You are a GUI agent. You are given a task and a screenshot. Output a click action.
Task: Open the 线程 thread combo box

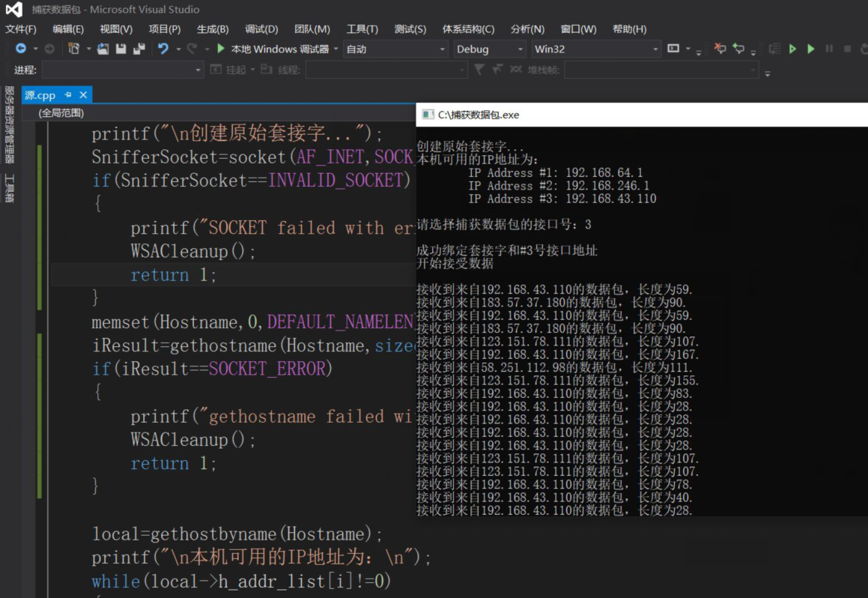click(x=386, y=70)
